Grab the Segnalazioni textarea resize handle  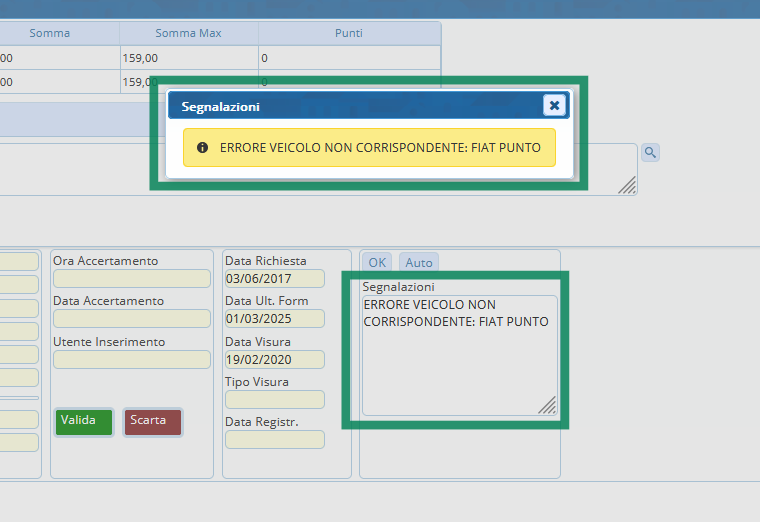click(x=547, y=405)
